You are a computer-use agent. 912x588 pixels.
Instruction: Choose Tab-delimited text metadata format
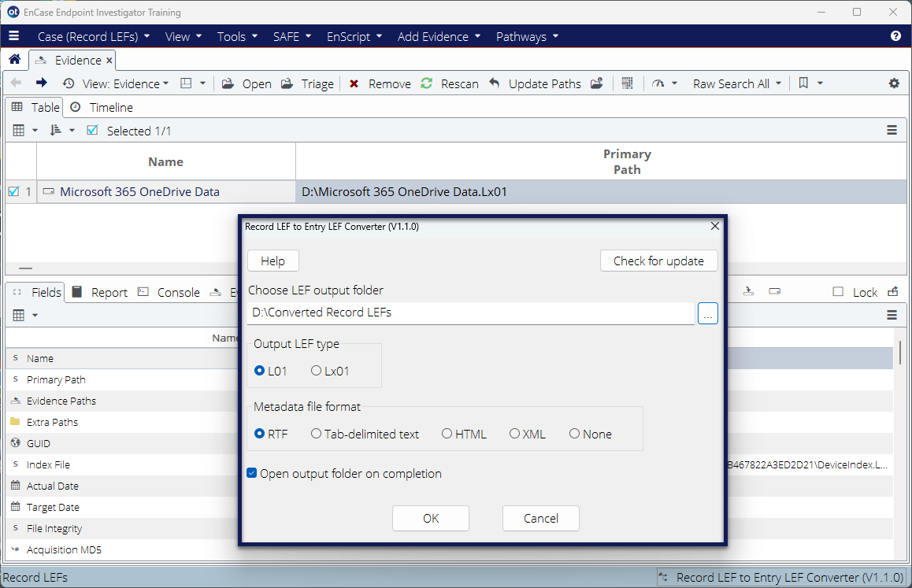[316, 433]
